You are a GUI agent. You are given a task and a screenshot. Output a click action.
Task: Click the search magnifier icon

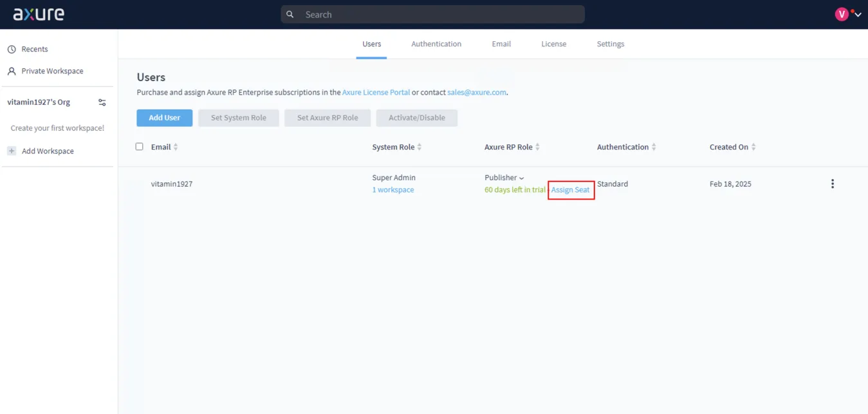pyautogui.click(x=290, y=14)
